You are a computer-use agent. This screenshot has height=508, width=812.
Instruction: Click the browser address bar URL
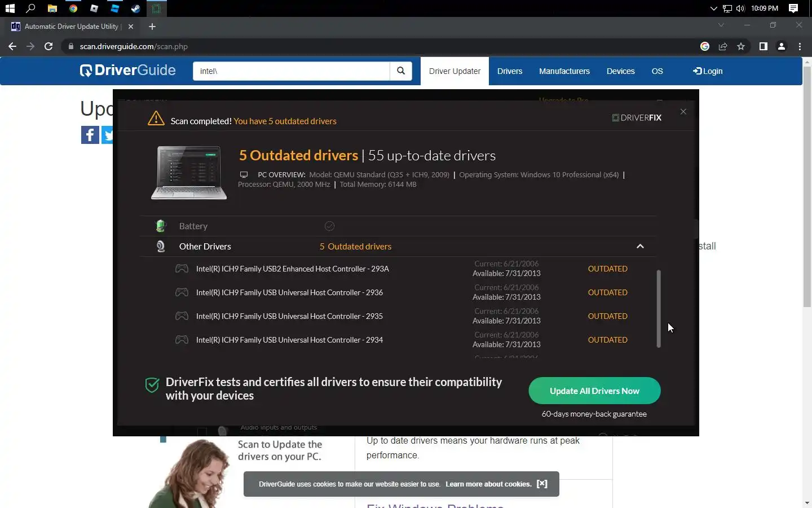(134, 46)
